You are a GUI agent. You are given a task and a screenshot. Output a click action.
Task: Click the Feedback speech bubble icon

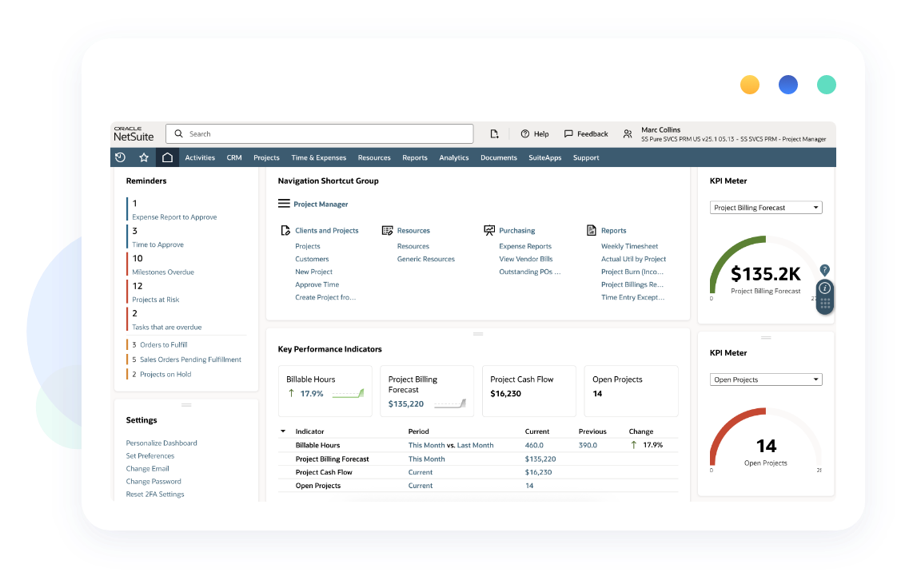(x=568, y=134)
